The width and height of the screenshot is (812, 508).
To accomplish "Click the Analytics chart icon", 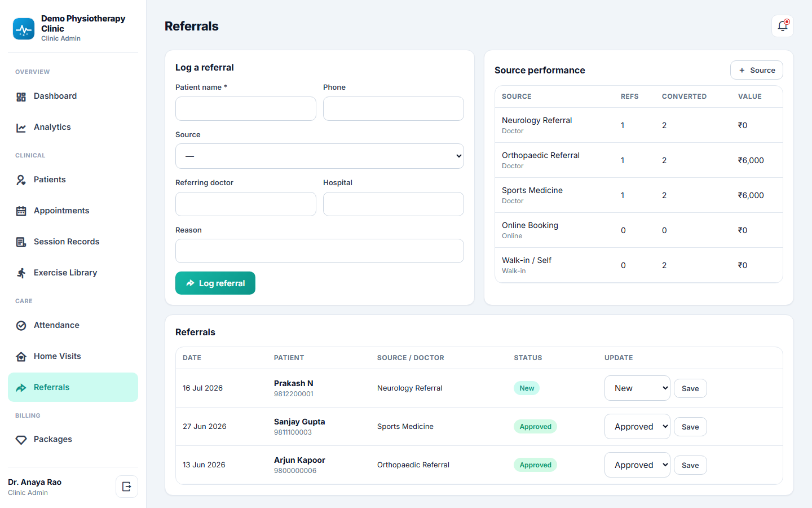I will 21,128.
